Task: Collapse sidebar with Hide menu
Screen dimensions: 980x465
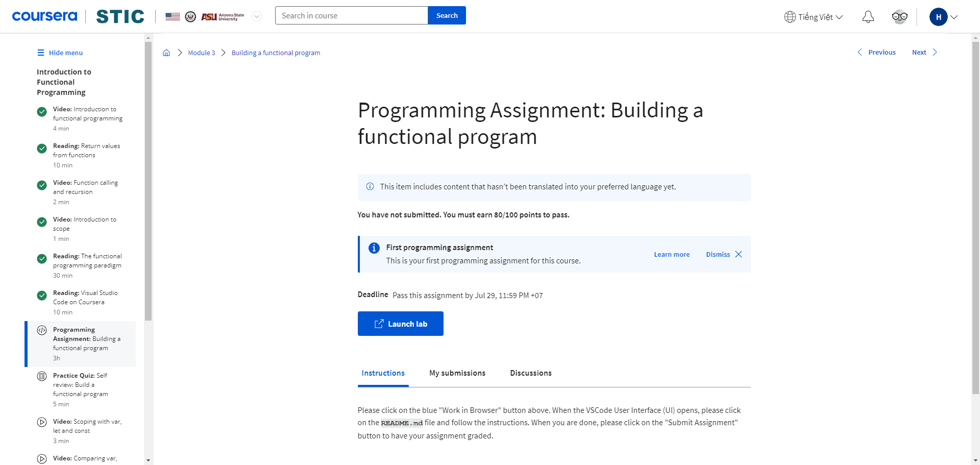Action: pos(60,53)
